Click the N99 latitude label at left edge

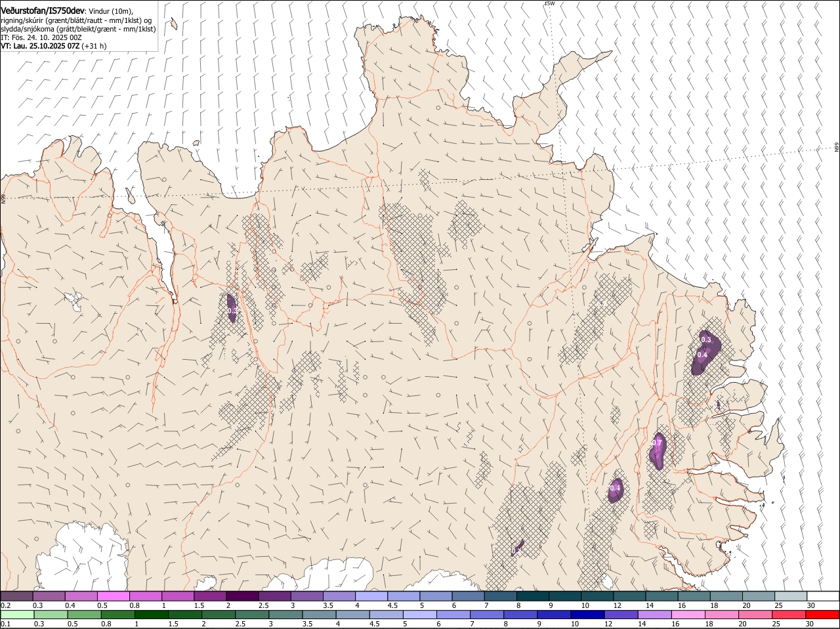tap(3, 198)
